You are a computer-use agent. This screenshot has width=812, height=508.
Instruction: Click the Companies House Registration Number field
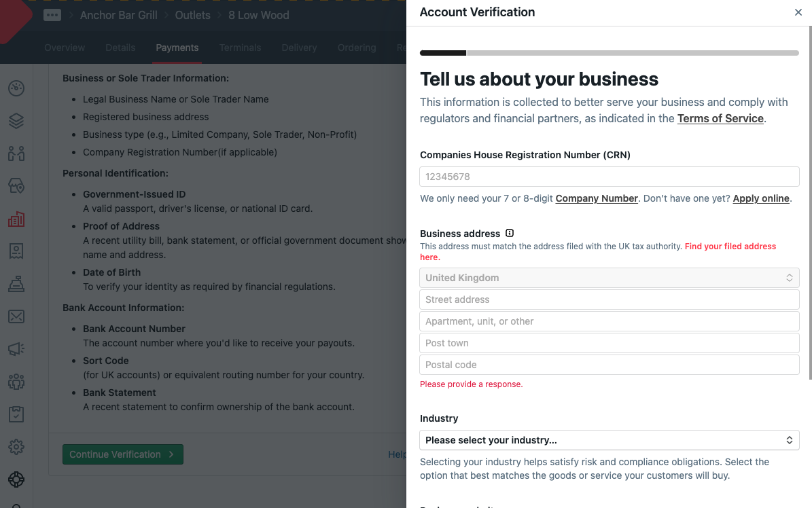[x=609, y=177]
